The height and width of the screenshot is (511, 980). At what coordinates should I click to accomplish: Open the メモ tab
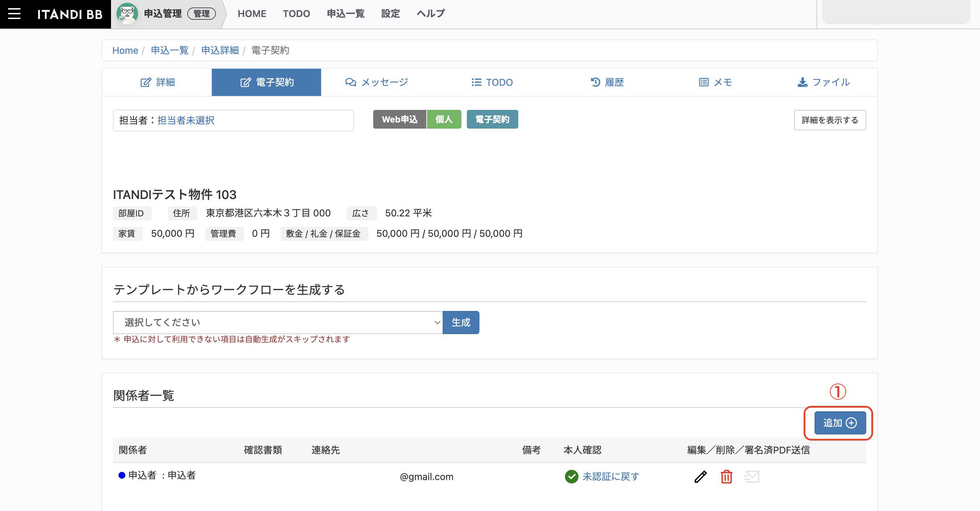click(x=715, y=82)
